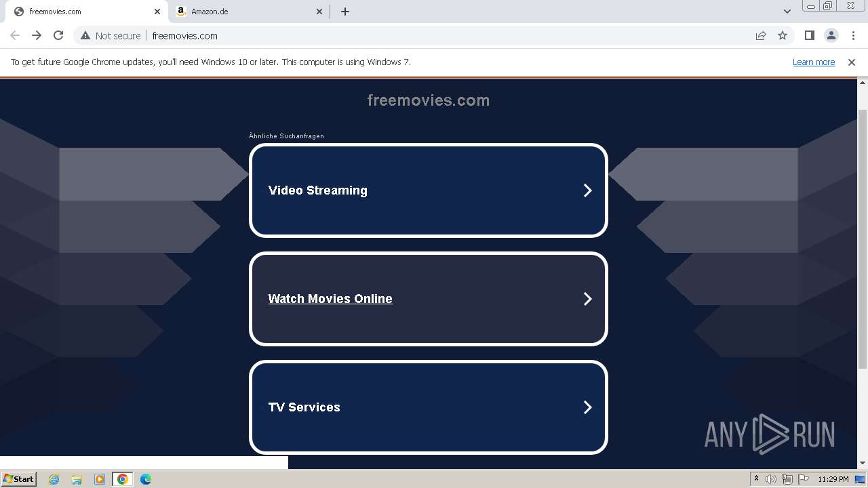Open the volume speaker tray icon

(771, 479)
